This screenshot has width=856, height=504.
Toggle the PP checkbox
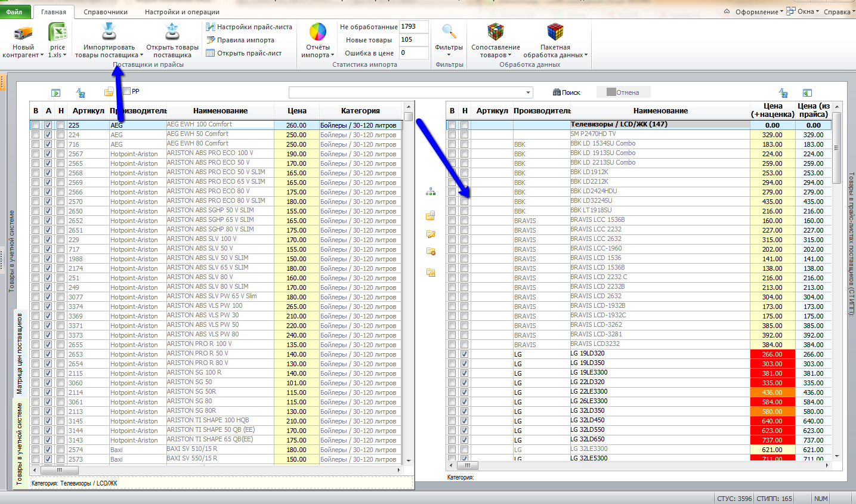[x=126, y=91]
